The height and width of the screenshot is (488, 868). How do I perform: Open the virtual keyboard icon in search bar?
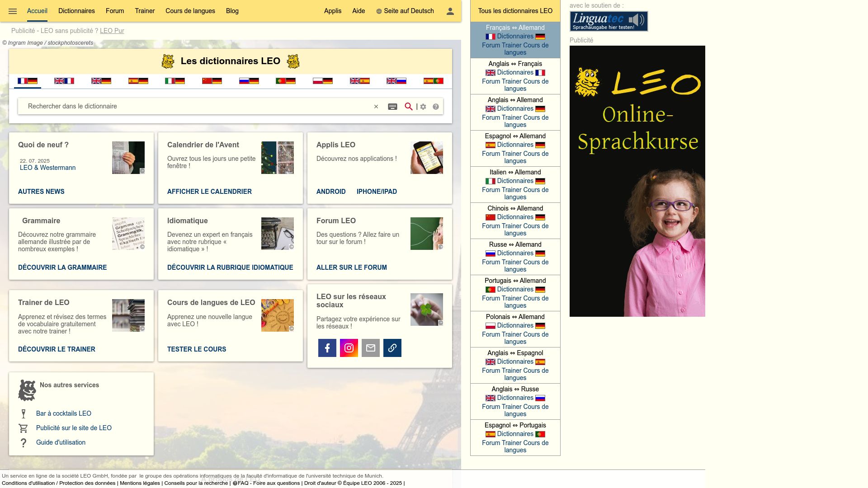392,107
